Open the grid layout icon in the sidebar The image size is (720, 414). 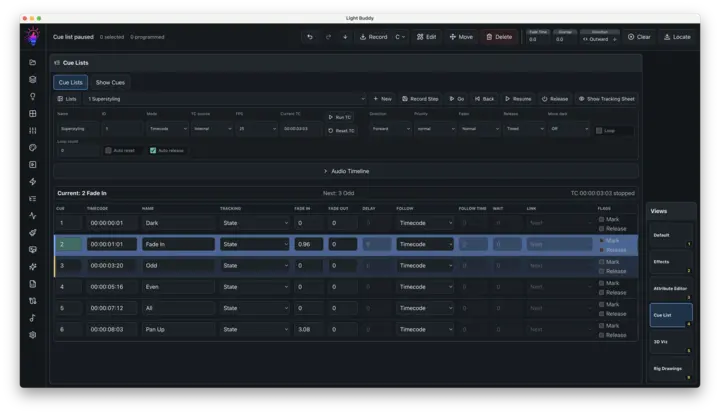coord(33,113)
